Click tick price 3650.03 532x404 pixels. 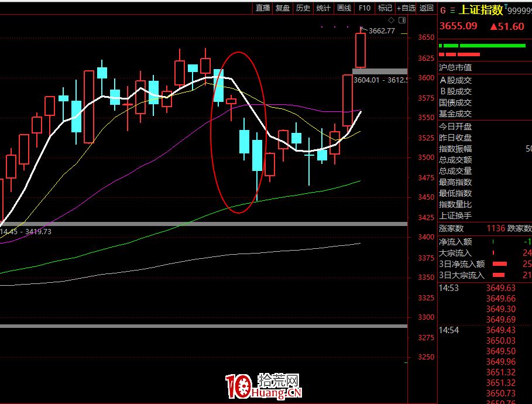coord(500,341)
